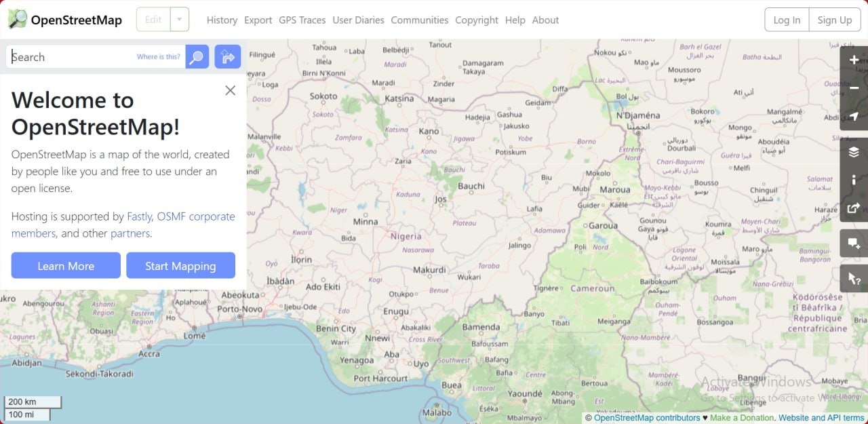This screenshot has height=424, width=868.
Task: Zoom out with the minus icon
Action: point(854,88)
